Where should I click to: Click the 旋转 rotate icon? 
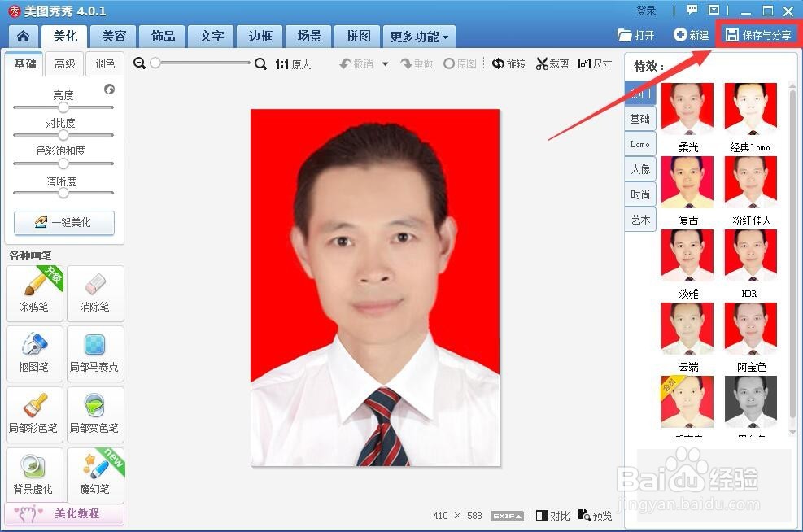click(x=508, y=63)
